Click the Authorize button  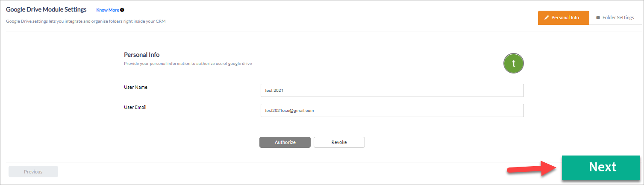pos(285,142)
